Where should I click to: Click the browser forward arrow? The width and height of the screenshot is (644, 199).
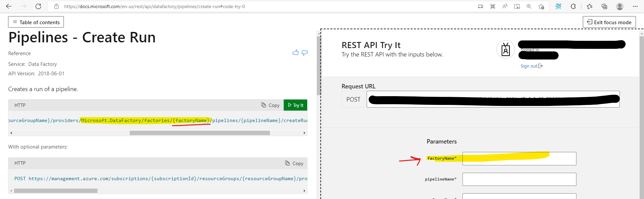24,6
